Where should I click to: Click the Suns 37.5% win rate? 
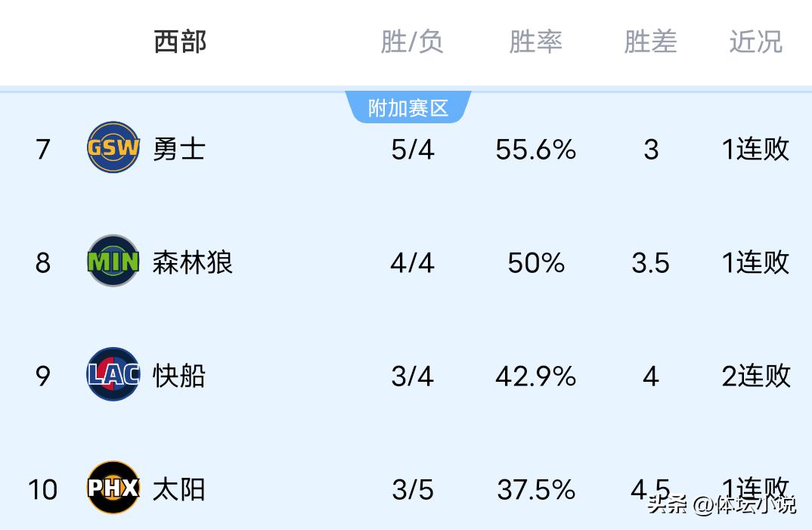536,490
